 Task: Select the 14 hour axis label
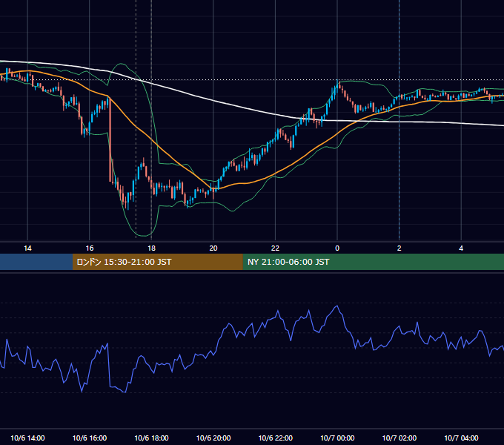(x=27, y=248)
